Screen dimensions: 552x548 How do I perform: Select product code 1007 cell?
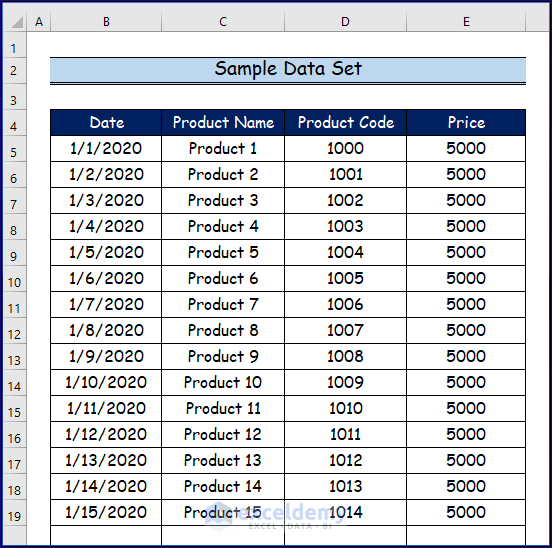tap(345, 331)
